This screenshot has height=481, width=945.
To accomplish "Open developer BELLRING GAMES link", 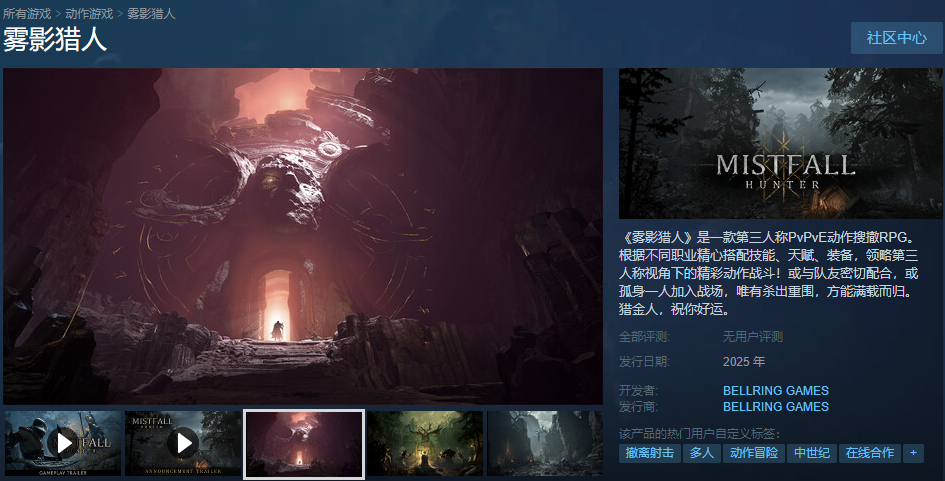I will pyautogui.click(x=776, y=391).
